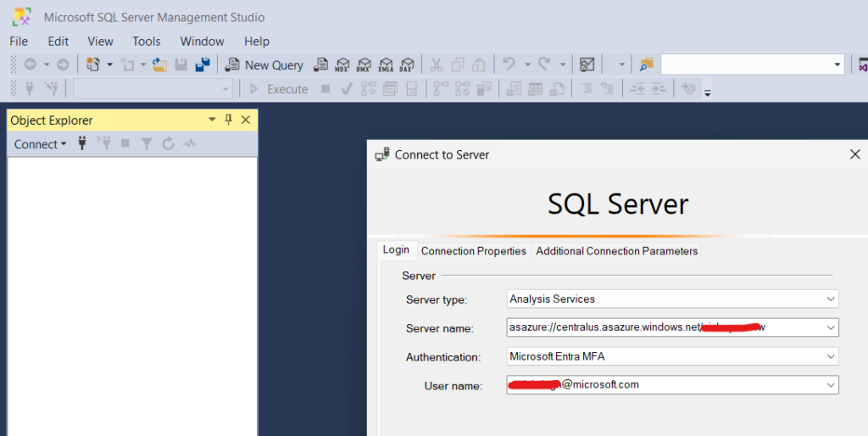Click Object Explorer Activity Monitor pulse icon
Viewport: 868px width, 436px height.
pos(190,144)
